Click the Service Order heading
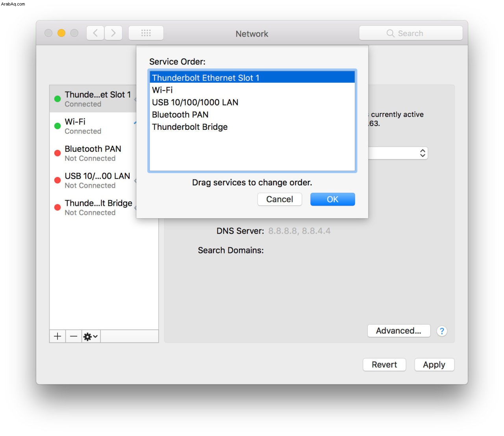Screen dimensions: 504x436 coord(177,62)
